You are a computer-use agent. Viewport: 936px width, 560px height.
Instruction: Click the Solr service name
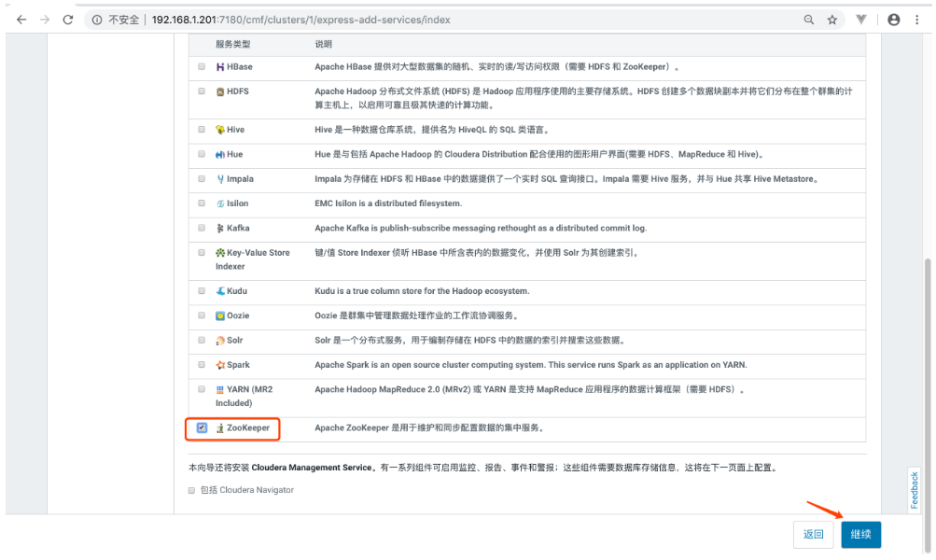[234, 341]
